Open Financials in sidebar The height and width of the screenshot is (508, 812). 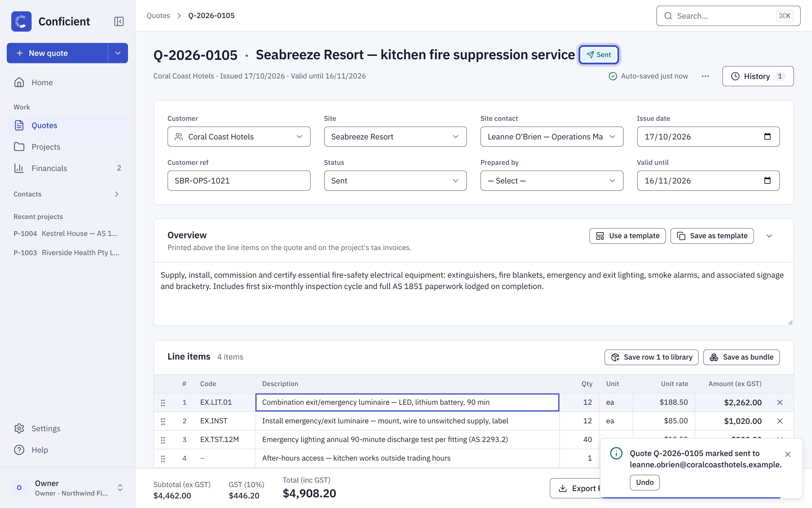(67, 168)
